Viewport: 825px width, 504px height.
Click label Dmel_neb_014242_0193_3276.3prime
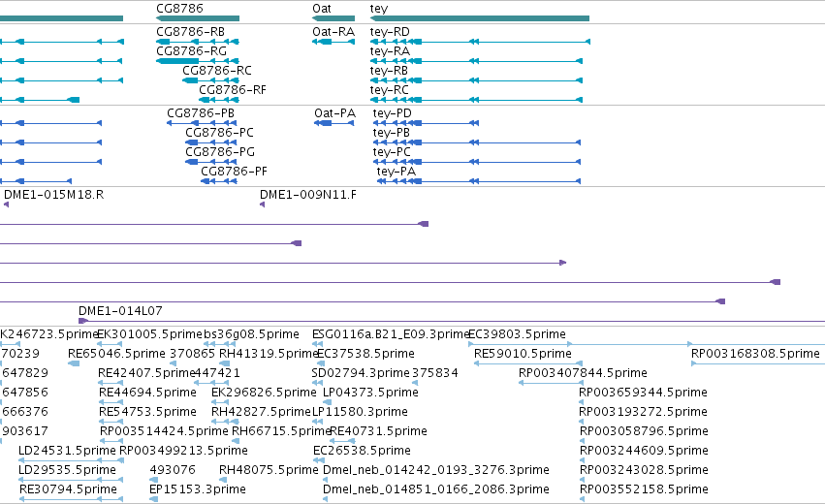point(436,470)
